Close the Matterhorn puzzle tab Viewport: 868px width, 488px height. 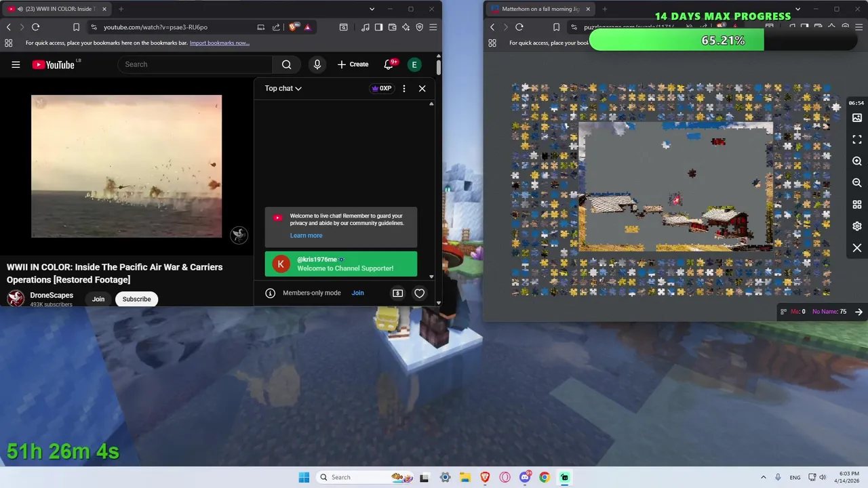(x=588, y=9)
